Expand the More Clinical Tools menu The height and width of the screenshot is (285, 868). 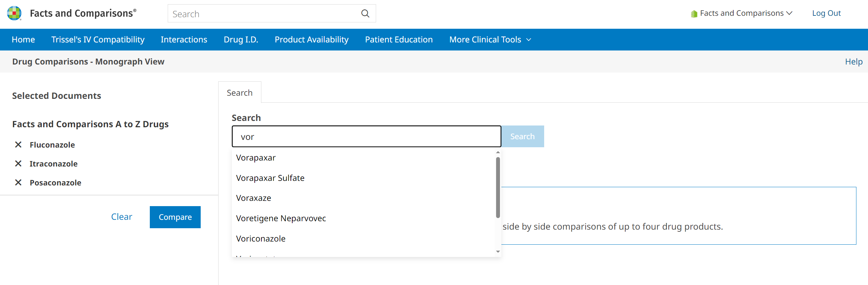[x=490, y=40]
